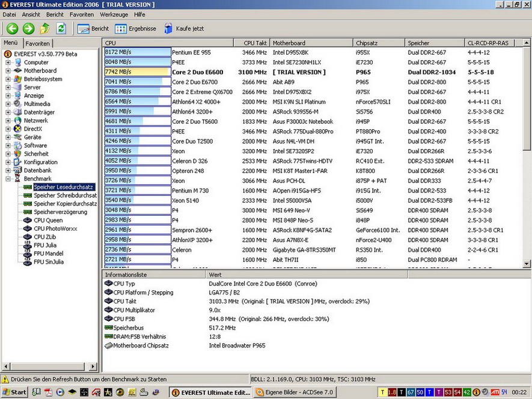Click the Ergebnisse toolbar button
532x399 pixels.
pos(135,28)
